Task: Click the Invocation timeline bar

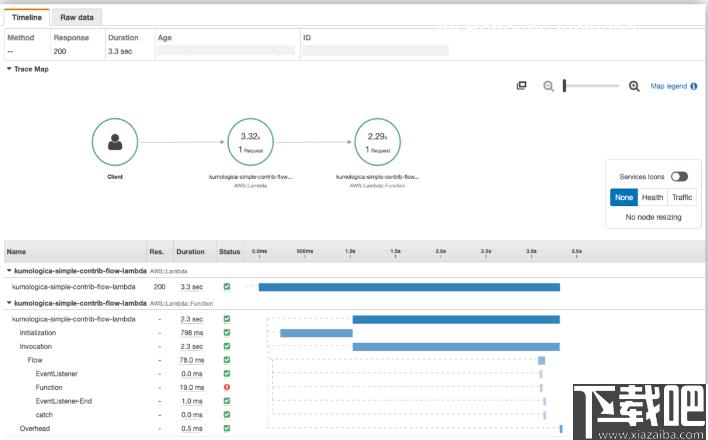Action: point(456,347)
